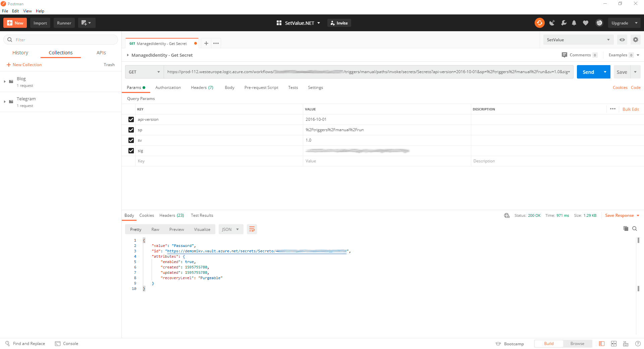The image size is (644, 349).
Task: Open the GET method dropdown
Action: [x=145, y=72]
